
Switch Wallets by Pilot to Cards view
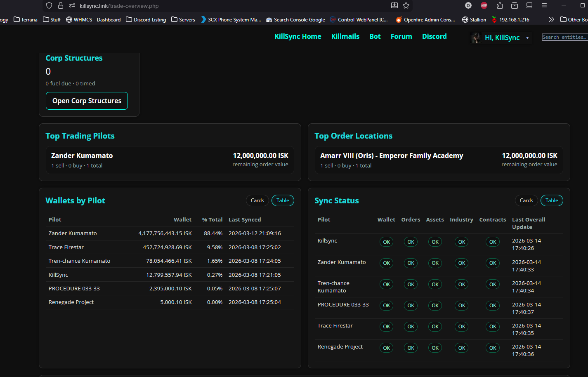coord(257,200)
